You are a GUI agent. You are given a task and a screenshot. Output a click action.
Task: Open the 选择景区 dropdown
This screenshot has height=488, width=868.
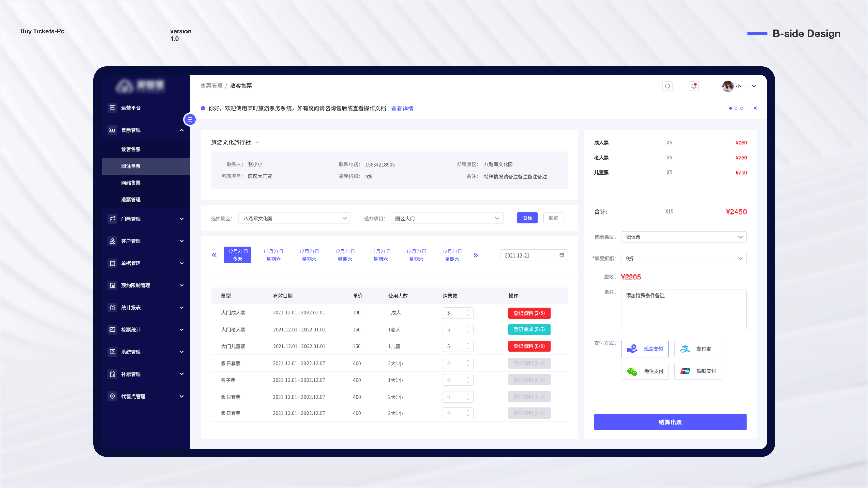tap(294, 218)
